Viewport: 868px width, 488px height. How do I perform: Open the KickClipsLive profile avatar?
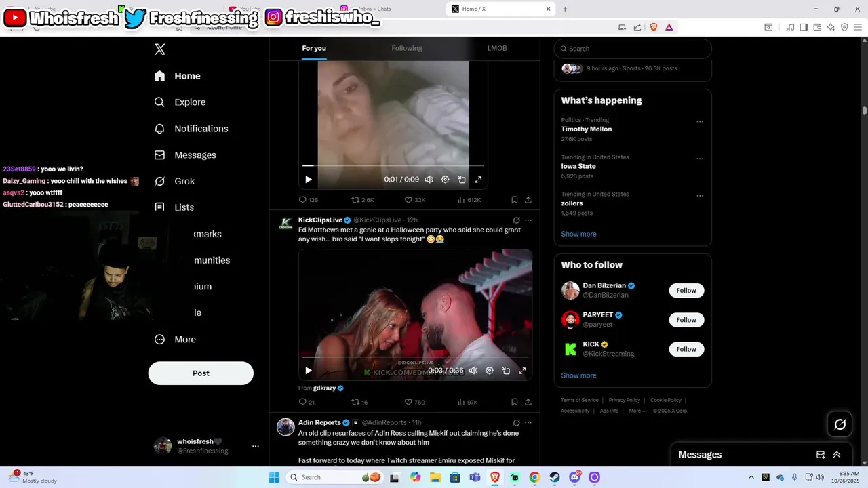[285, 224]
